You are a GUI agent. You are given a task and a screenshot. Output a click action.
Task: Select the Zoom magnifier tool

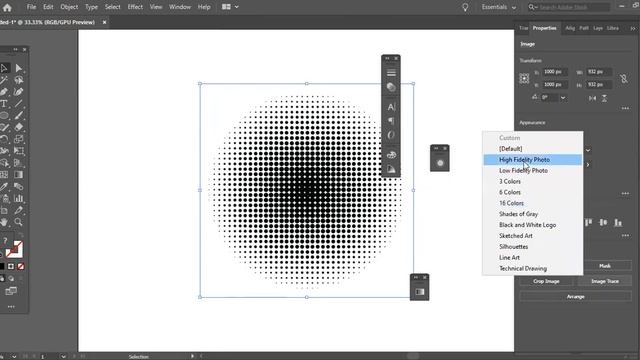[18, 222]
